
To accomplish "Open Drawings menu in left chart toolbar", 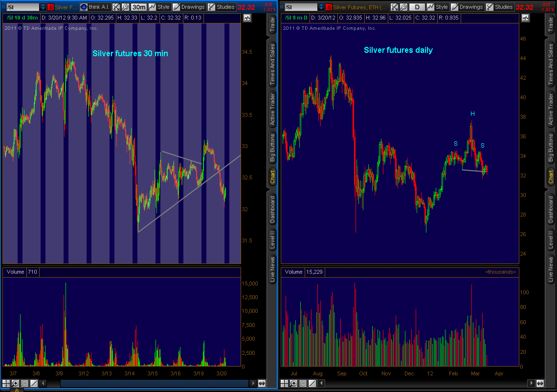I will (x=189, y=7).
